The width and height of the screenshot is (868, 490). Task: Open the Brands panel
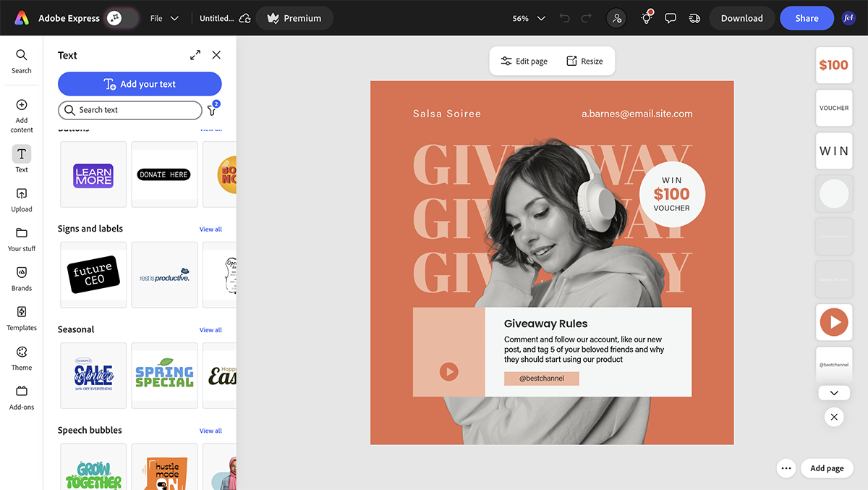[21, 279]
